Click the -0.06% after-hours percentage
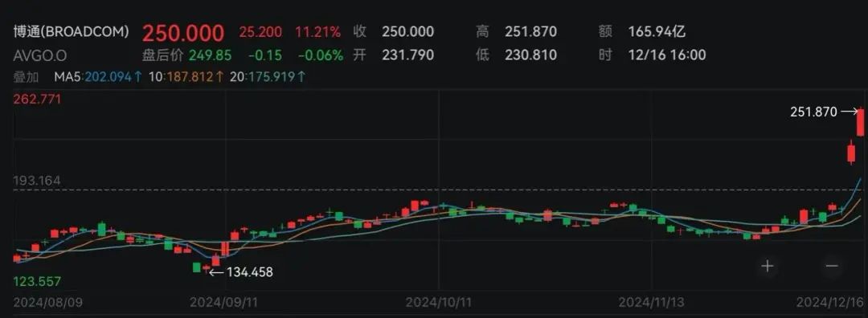868x318 pixels. 321,55
